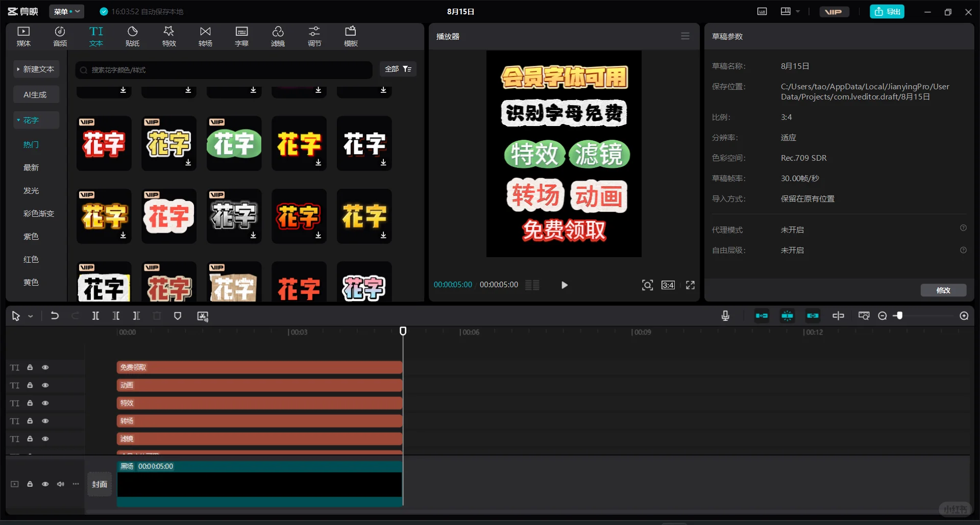Open the 菜单 dropdown menu
980x525 pixels.
[67, 11]
